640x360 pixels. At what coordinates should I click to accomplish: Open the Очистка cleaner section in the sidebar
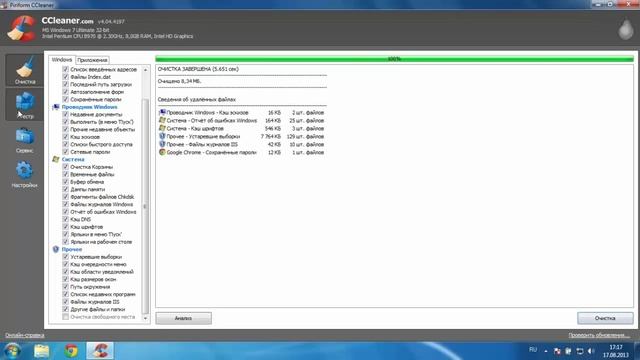pos(24,70)
